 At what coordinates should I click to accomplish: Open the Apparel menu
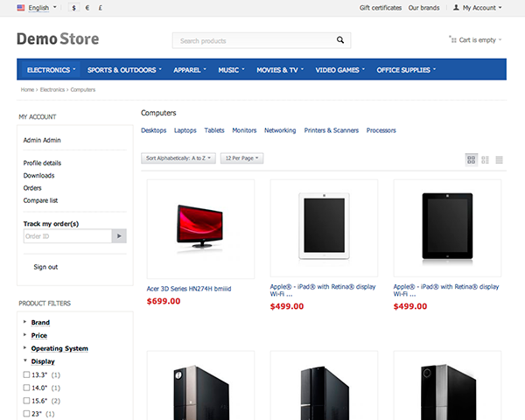tap(190, 70)
